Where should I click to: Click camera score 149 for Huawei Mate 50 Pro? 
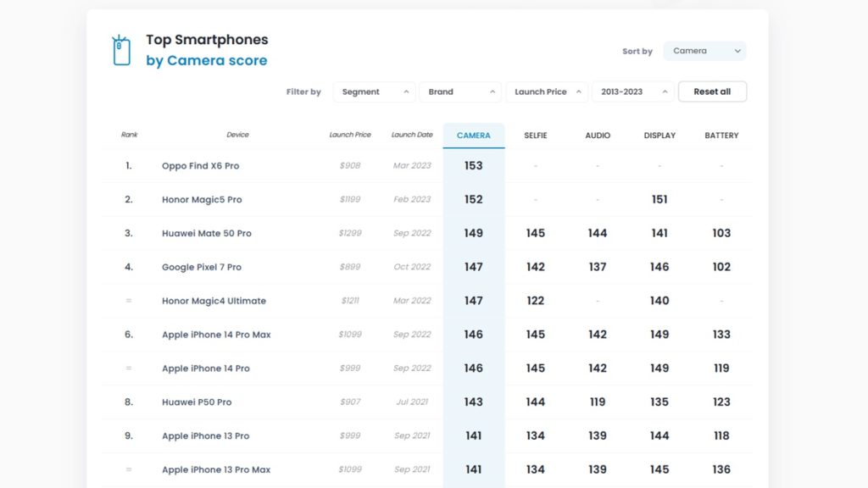point(473,233)
